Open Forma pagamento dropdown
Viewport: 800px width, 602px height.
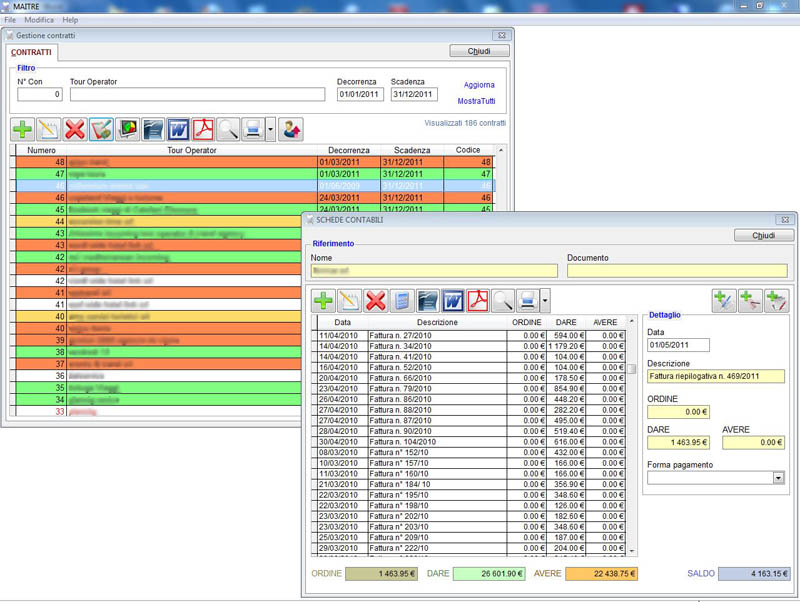click(x=778, y=478)
